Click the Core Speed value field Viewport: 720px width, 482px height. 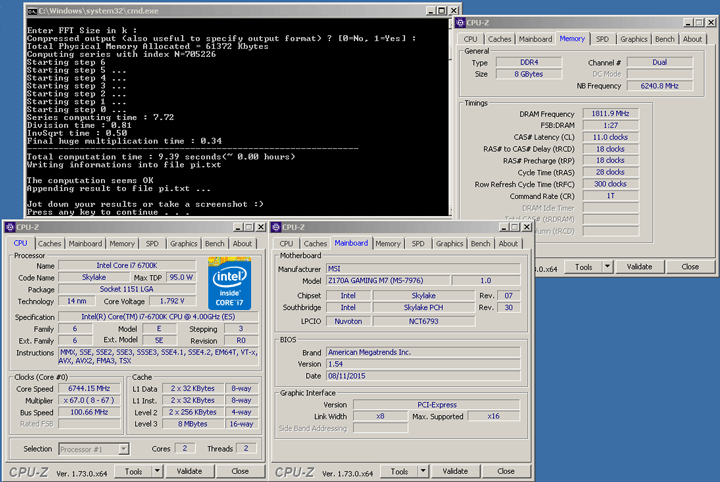tap(90, 388)
